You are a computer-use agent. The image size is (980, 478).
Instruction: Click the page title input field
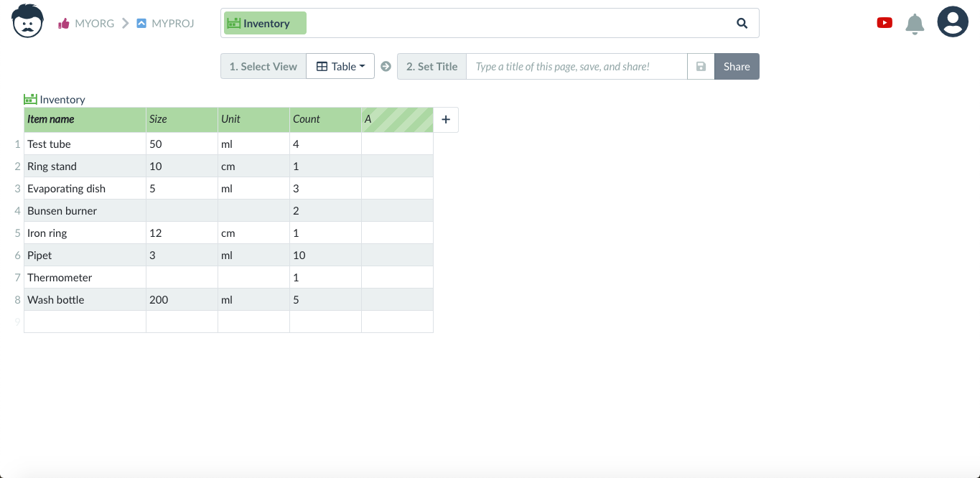click(x=577, y=66)
